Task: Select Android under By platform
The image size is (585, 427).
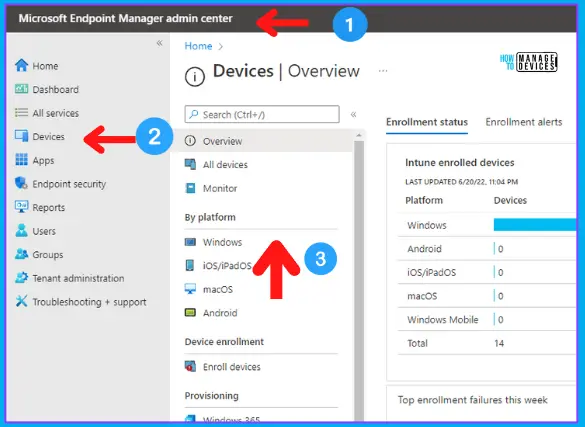Action: 220,313
